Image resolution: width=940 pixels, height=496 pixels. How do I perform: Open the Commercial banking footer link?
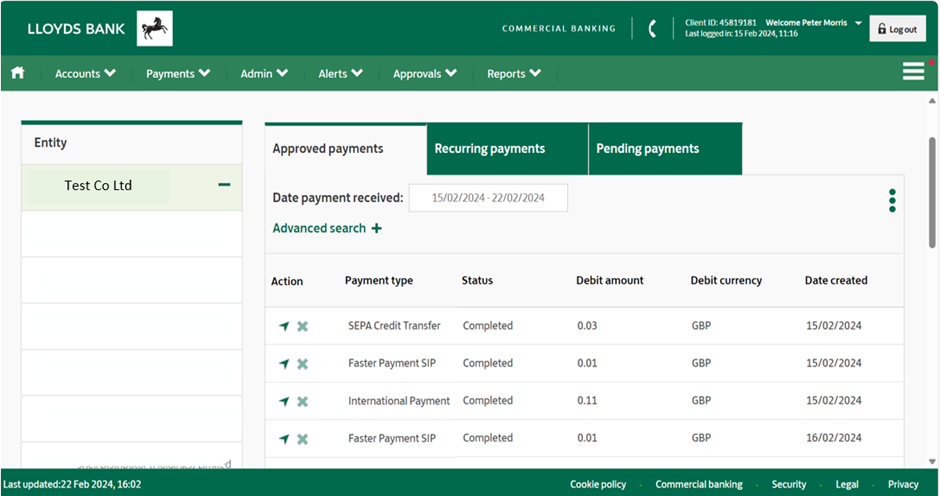click(x=699, y=484)
